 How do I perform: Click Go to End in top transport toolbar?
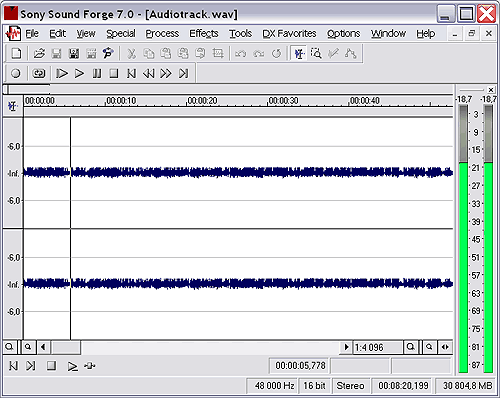[183, 73]
